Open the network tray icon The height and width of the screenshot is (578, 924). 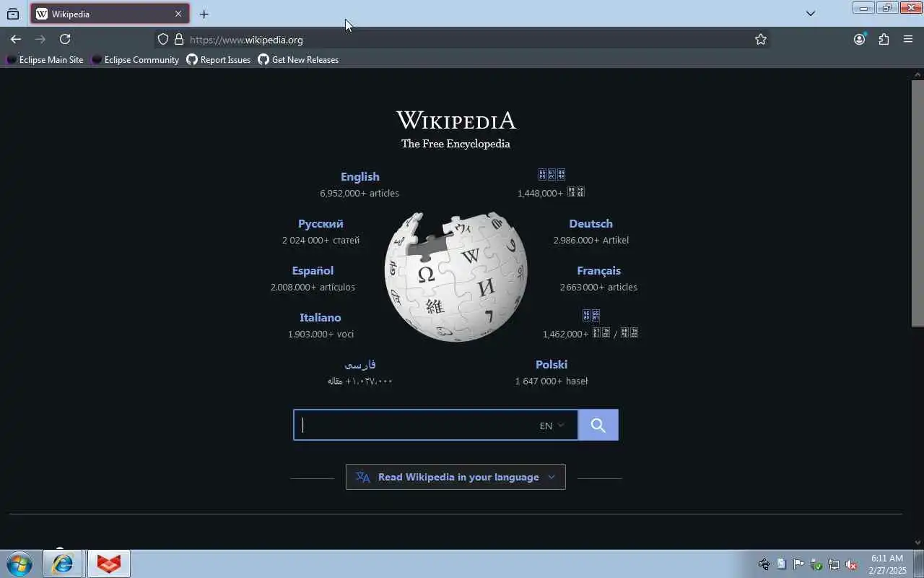tap(834, 564)
